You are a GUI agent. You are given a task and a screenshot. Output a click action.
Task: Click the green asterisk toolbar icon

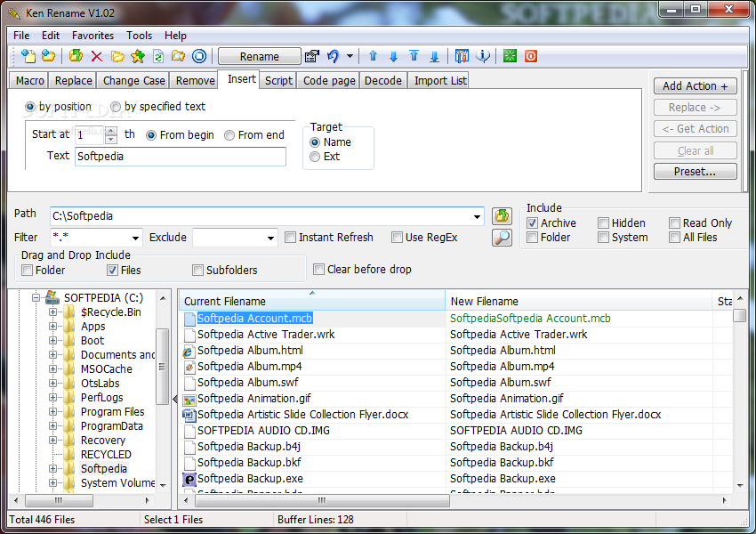pos(510,56)
